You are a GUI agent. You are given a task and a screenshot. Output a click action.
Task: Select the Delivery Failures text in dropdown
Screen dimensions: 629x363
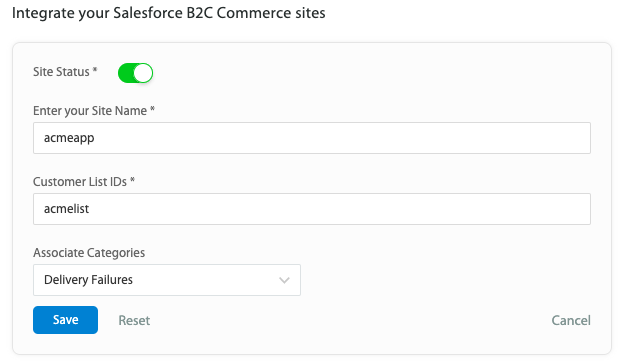click(88, 280)
